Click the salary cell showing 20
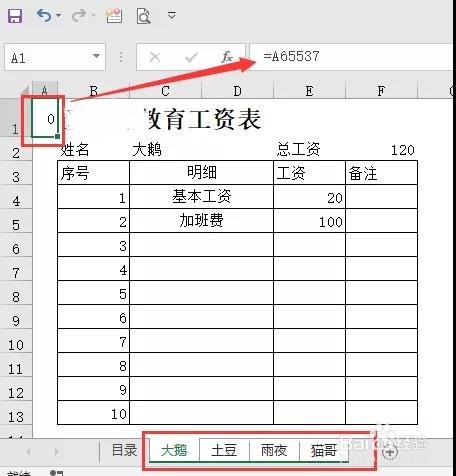This screenshot has width=456, height=476. [x=309, y=197]
